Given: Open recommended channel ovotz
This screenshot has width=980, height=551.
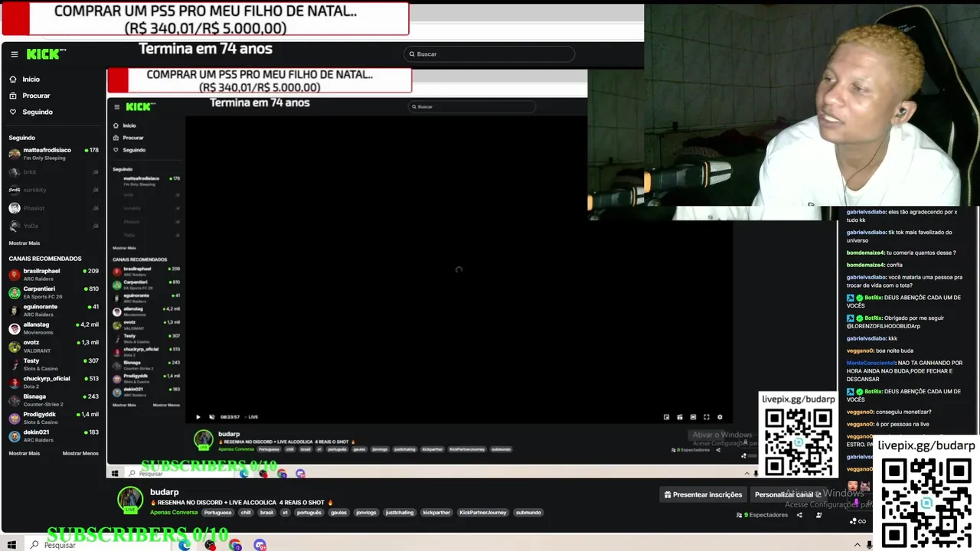Looking at the screenshot, I should coord(54,346).
